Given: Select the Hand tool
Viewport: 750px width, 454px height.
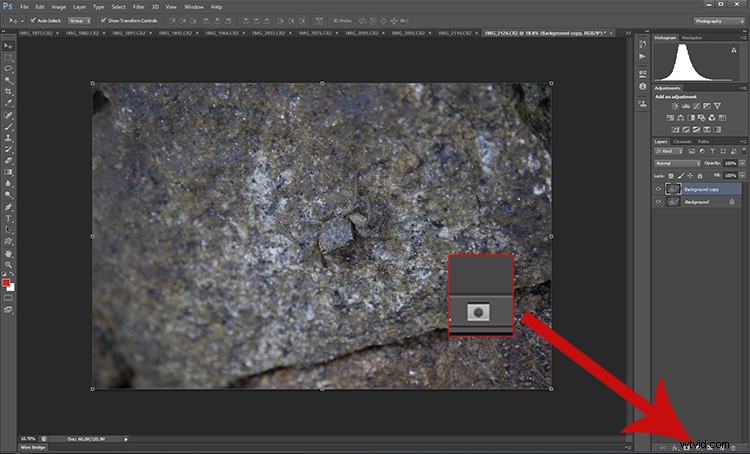Looking at the screenshot, I should click(x=8, y=254).
